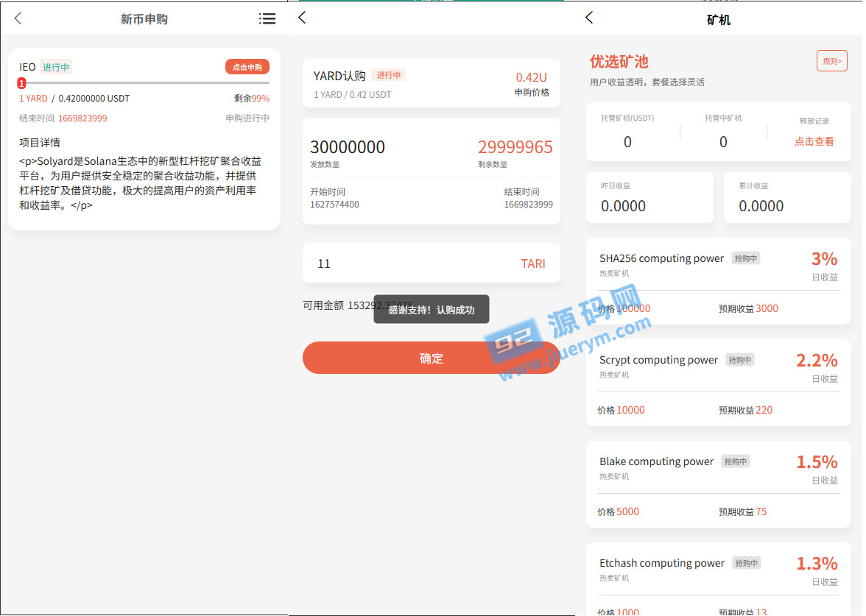This screenshot has width=866, height=616.
Task: Click the TARI currency label
Action: tap(533, 263)
